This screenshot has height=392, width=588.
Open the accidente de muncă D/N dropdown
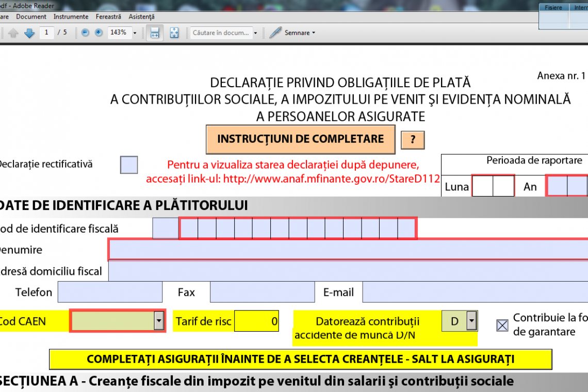tap(472, 321)
